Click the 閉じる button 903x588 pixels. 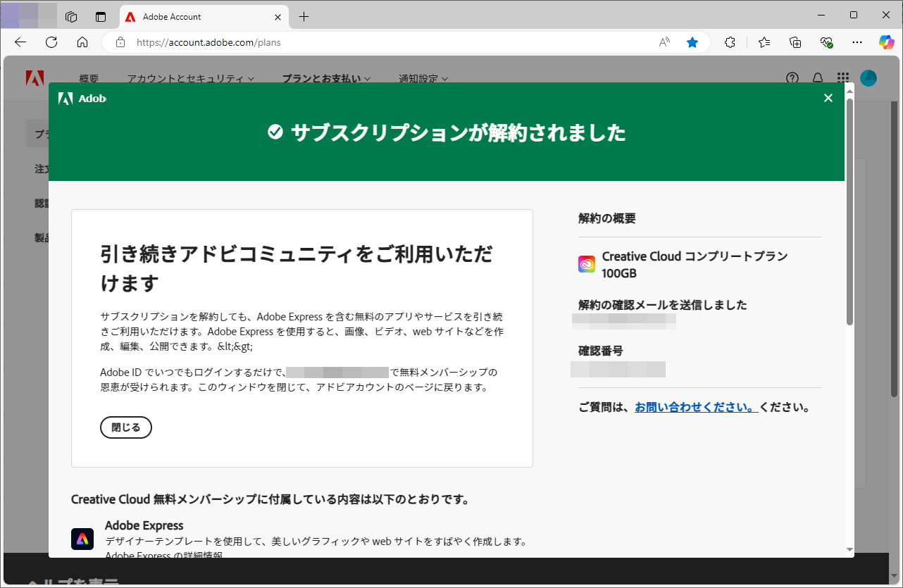[x=126, y=427]
